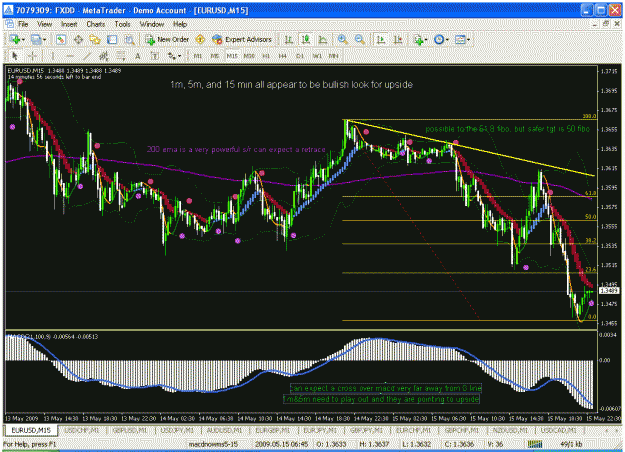Click the zoom out magnifier icon
Viewport: 625px width, 452px height.
pos(360,39)
